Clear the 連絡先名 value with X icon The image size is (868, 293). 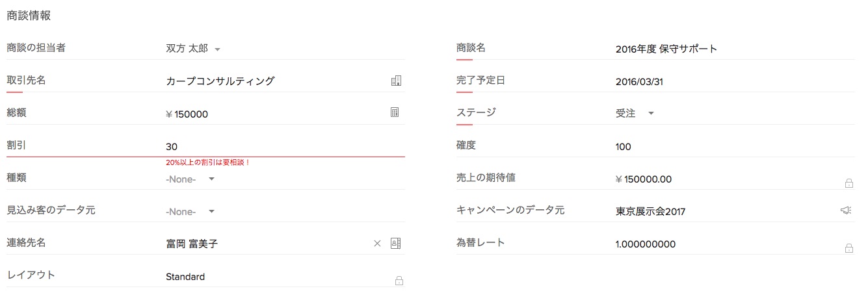point(377,244)
